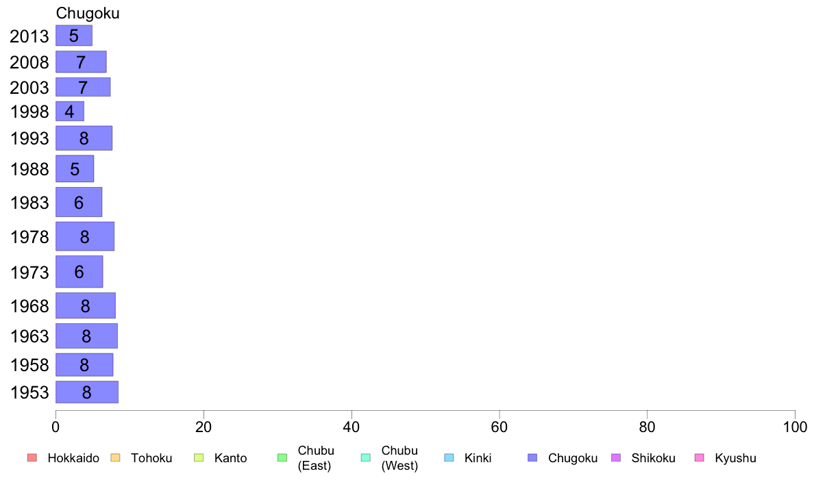Click the Kyushu pink legend swatch
Viewport: 814px width, 504px height.
point(700,458)
